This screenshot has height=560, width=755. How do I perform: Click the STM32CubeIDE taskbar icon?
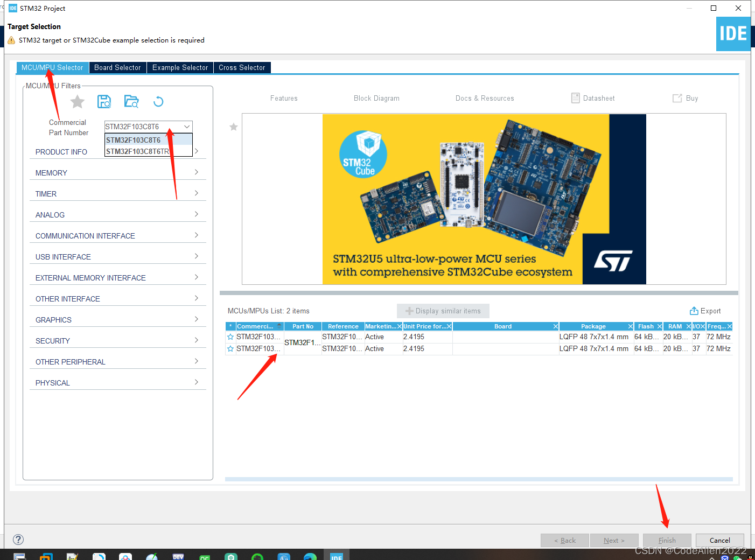[337, 556]
